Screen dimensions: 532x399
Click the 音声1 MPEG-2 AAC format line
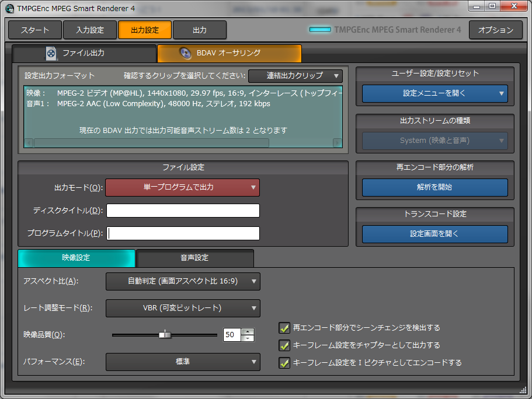pyautogui.click(x=148, y=104)
